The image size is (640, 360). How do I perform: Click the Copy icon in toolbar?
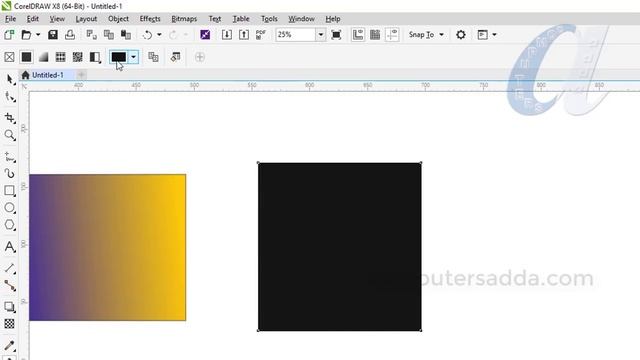tap(109, 35)
